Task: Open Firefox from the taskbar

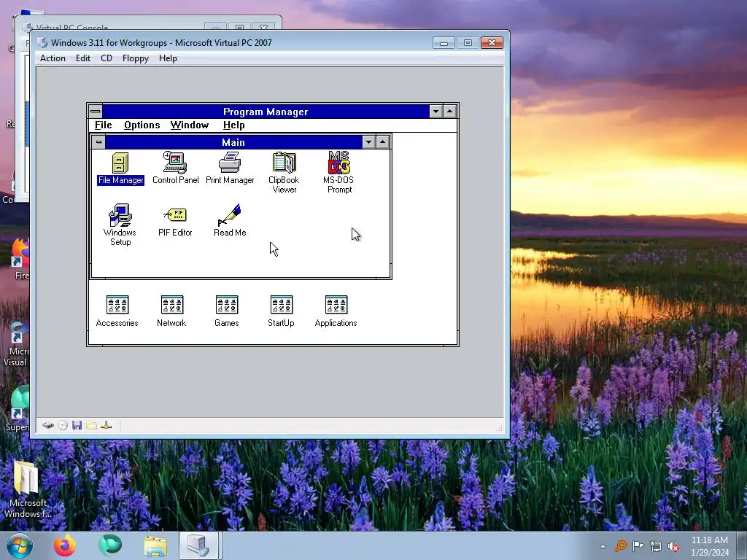Action: point(65,545)
